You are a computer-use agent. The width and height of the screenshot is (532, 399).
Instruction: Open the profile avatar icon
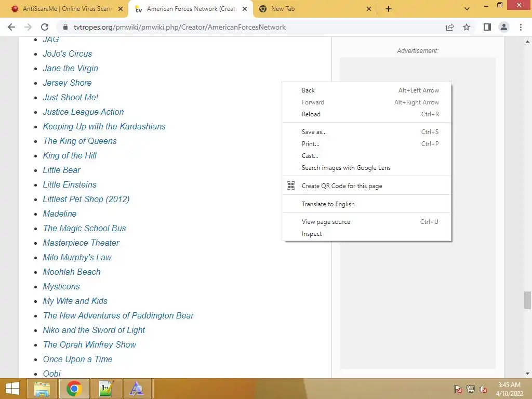[x=504, y=27]
